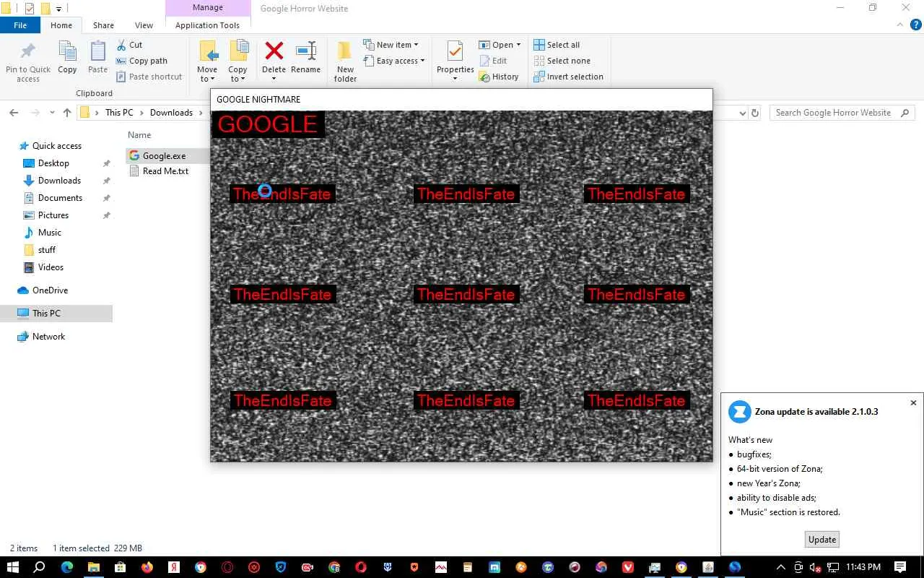Click Pin to Quick access
This screenshot has width=924, height=578.
[28, 62]
